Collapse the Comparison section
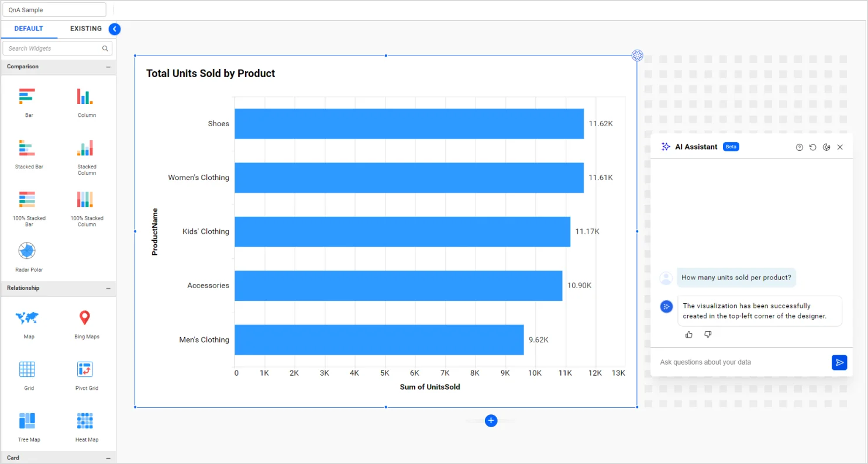 coord(108,67)
